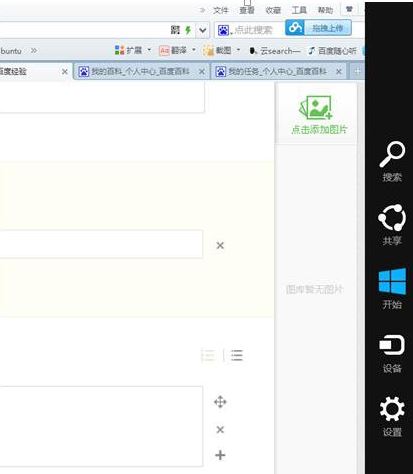
Task: Expand the 翻译 dropdown arrow
Action: [x=194, y=50]
